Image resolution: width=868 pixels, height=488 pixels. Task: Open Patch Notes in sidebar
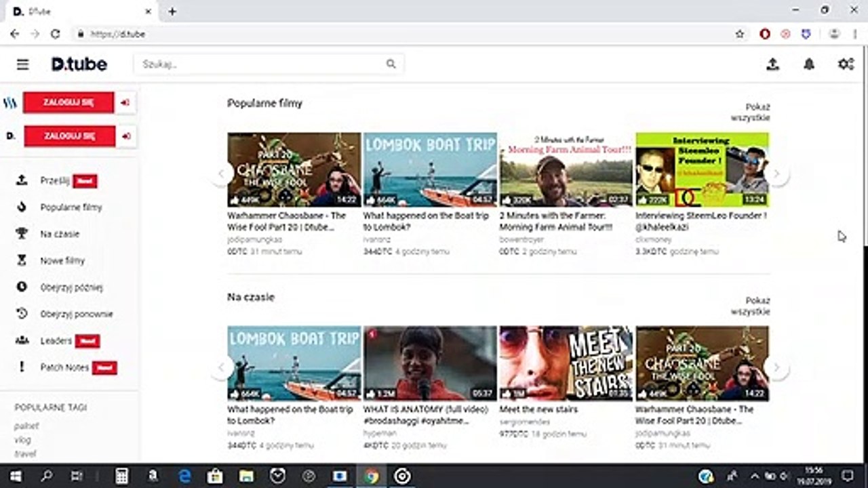coord(64,367)
